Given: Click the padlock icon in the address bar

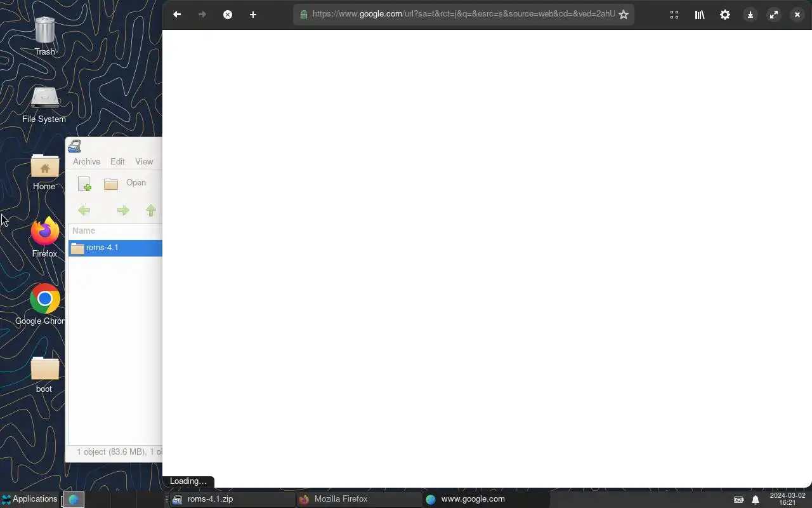Looking at the screenshot, I should click(303, 14).
